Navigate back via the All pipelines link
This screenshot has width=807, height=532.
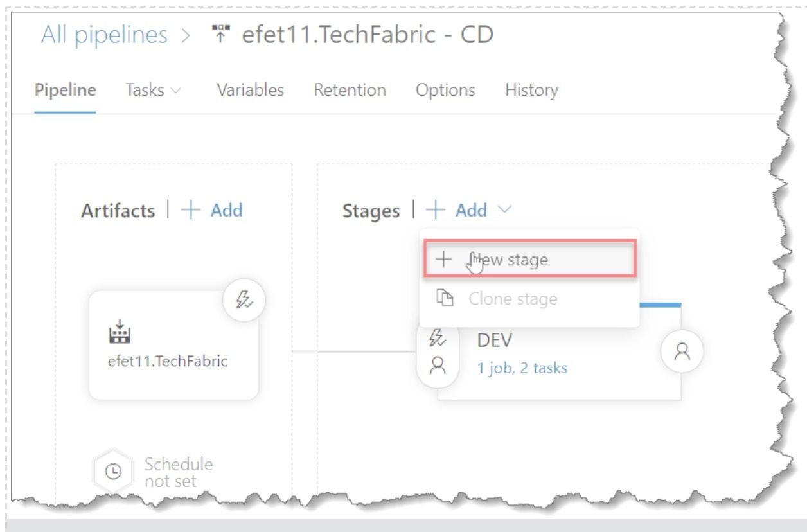[104, 34]
